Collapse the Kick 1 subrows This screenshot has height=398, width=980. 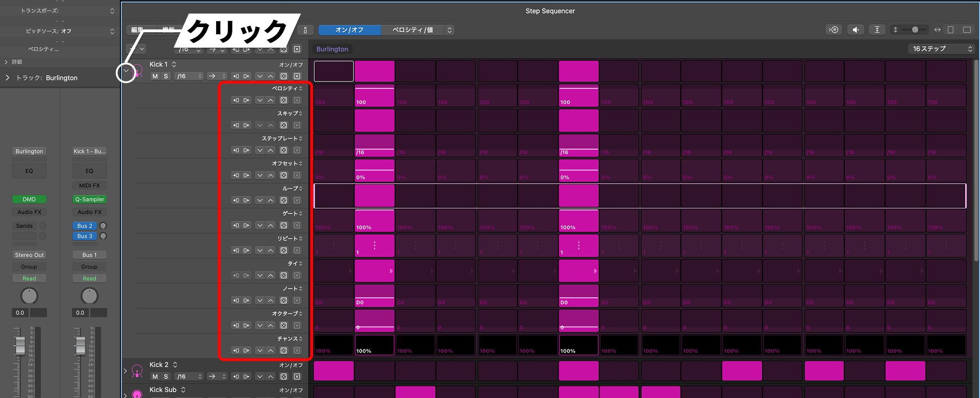coord(126,71)
